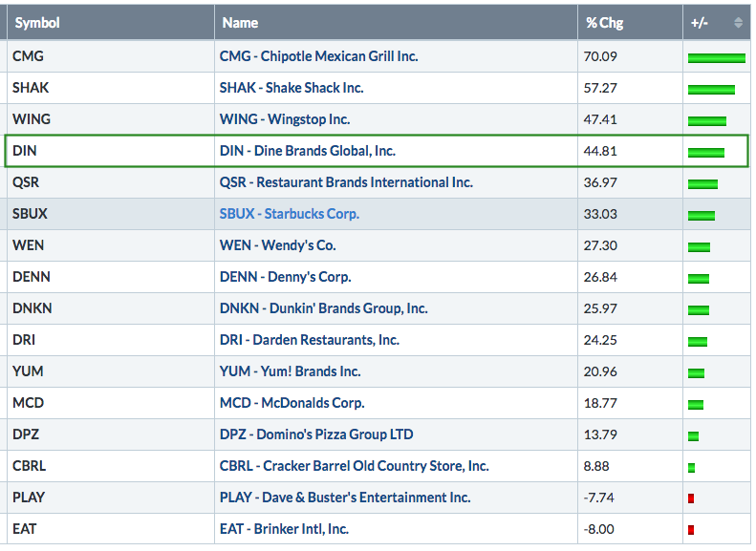756x551 pixels.
Task: Click the 47.41 percent change value
Action: pos(600,119)
